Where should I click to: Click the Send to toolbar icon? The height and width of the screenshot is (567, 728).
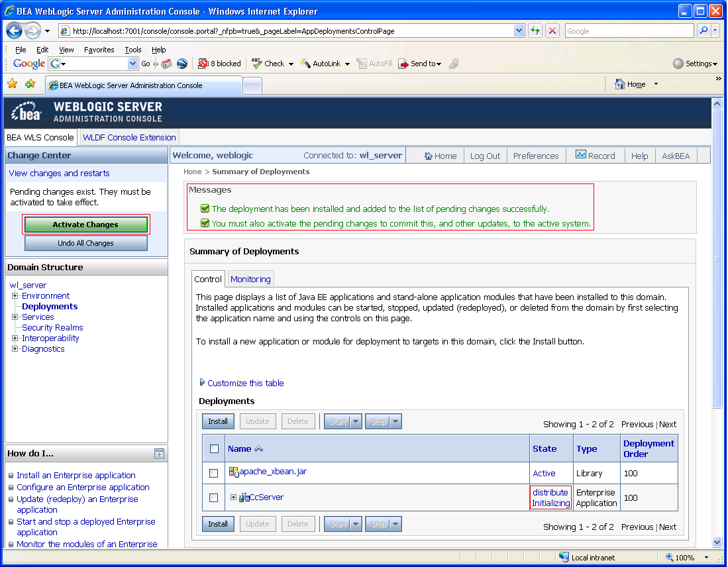(403, 64)
